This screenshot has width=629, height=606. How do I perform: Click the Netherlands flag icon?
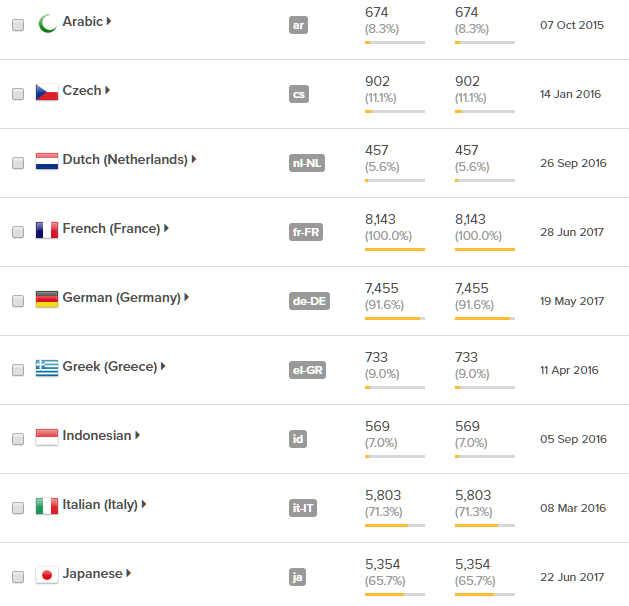click(46, 160)
